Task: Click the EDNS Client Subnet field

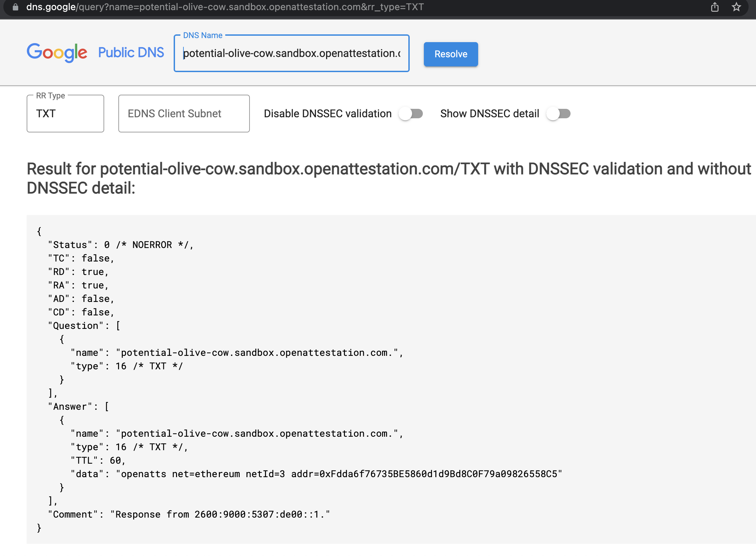Action: coord(184,114)
